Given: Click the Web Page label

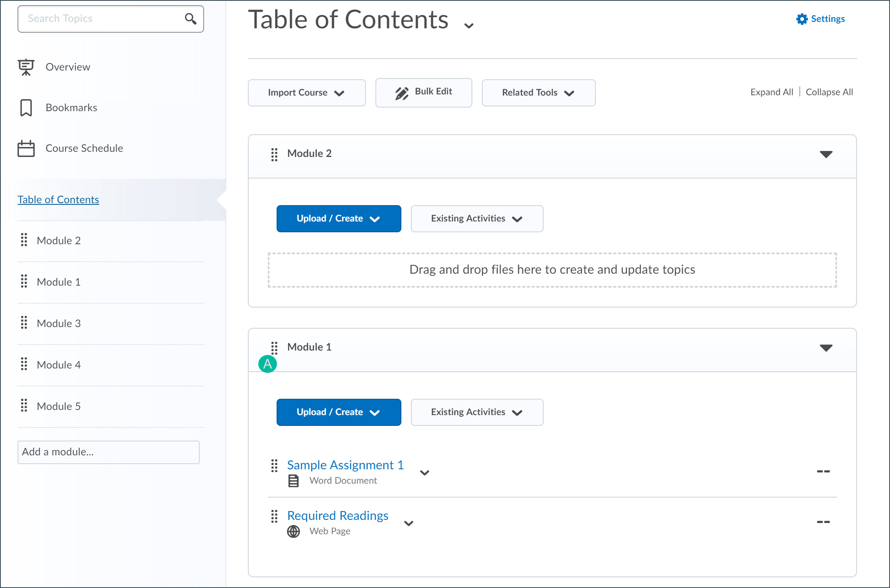Looking at the screenshot, I should tap(330, 531).
